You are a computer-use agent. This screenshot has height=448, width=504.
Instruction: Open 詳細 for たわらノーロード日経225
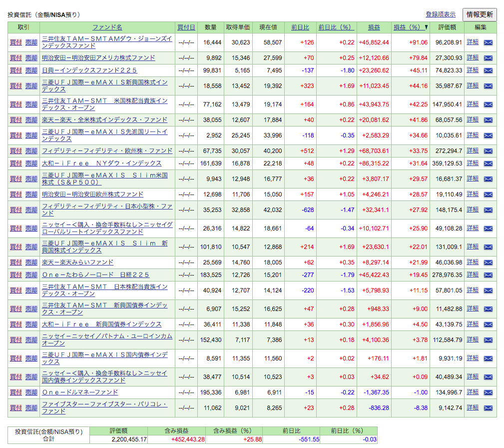pyautogui.click(x=473, y=274)
